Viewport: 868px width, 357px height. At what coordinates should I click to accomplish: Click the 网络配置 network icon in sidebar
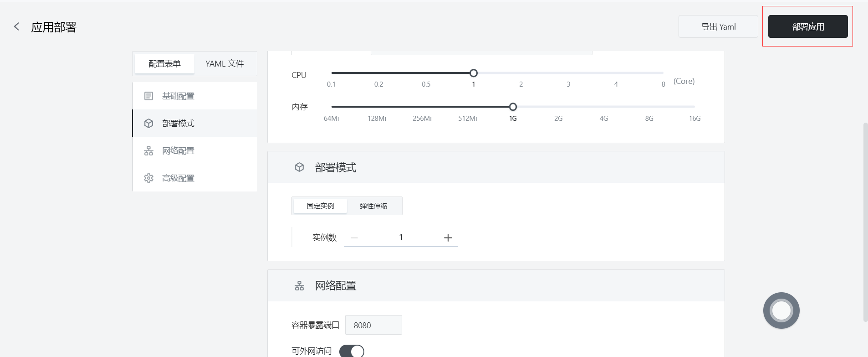coord(148,150)
